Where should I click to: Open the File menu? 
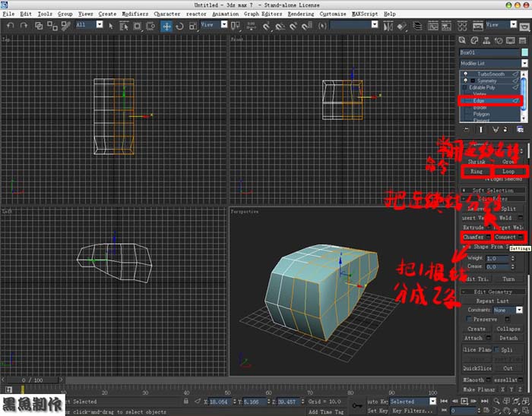[x=8, y=14]
